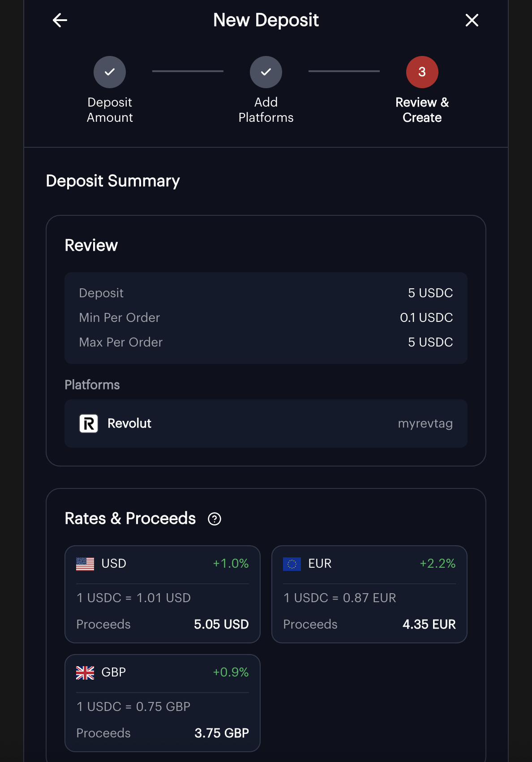Click the Revolut logo icon
Viewport: 532px width, 762px height.
click(x=89, y=424)
